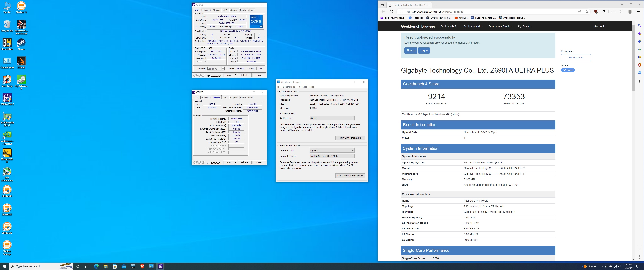Open the Geekbench 5 dropdown menu
The image size is (644, 270).
(449, 26)
